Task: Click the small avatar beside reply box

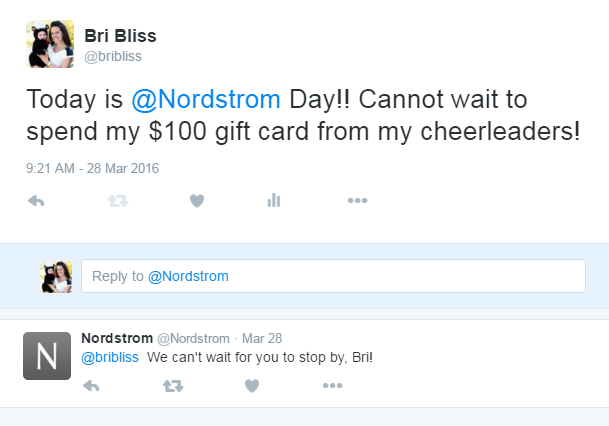Action: (x=56, y=276)
